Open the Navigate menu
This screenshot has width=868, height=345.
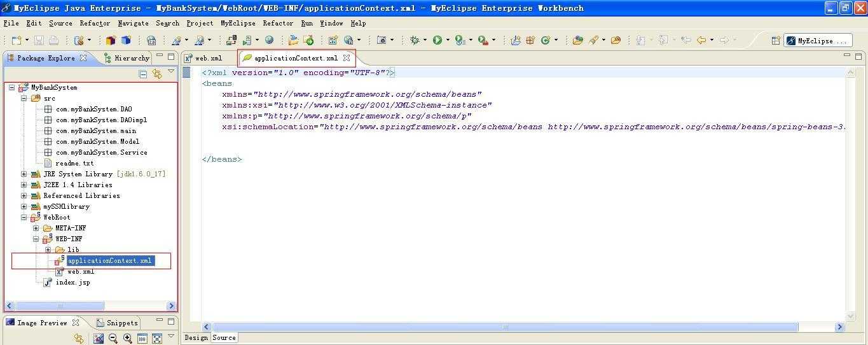(x=133, y=23)
